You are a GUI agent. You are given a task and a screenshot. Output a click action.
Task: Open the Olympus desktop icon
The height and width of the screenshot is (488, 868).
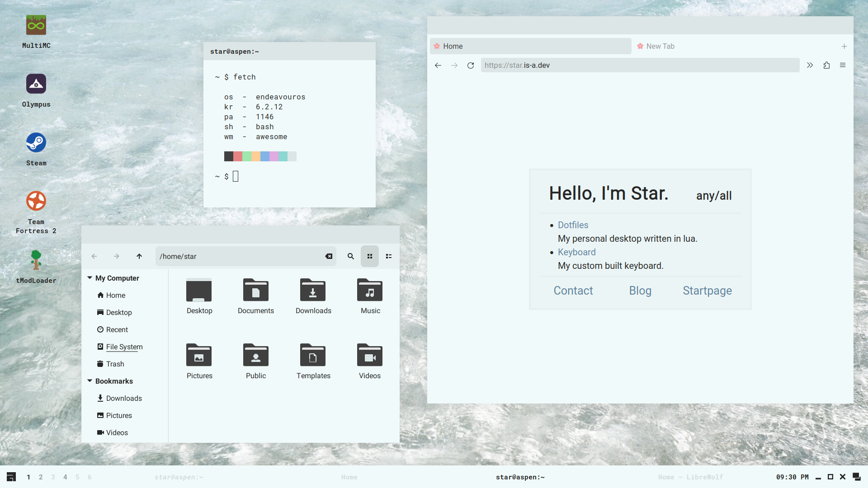click(36, 84)
